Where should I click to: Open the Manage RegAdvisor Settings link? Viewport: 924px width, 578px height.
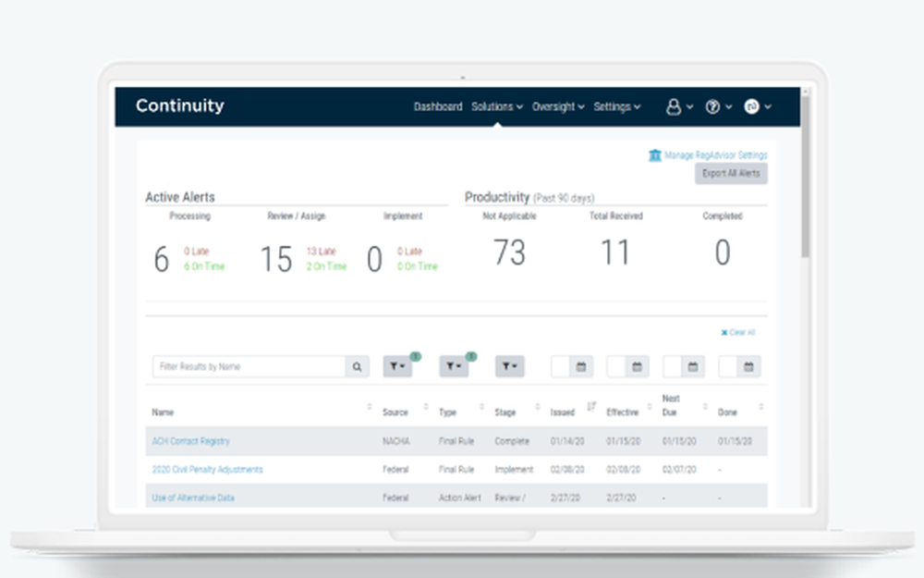[x=714, y=155]
